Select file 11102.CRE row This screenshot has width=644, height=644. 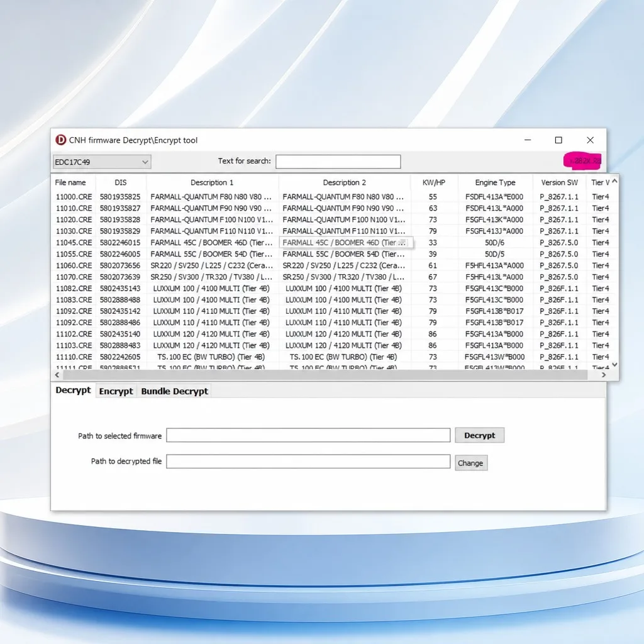click(331, 334)
